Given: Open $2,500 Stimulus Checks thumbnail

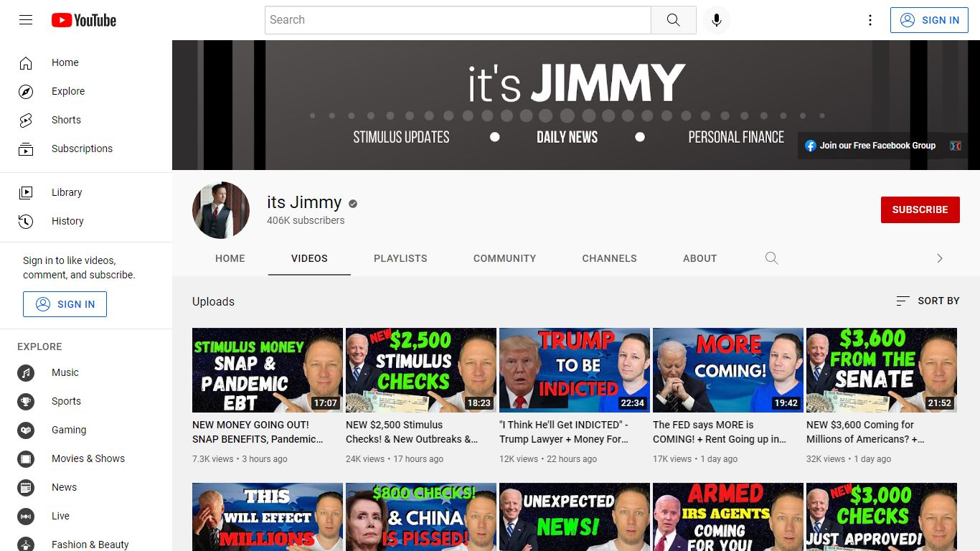Looking at the screenshot, I should 421,370.
